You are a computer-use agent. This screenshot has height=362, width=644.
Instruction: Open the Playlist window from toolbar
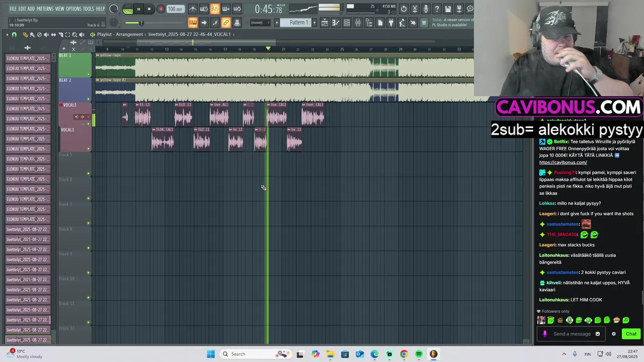325,23
